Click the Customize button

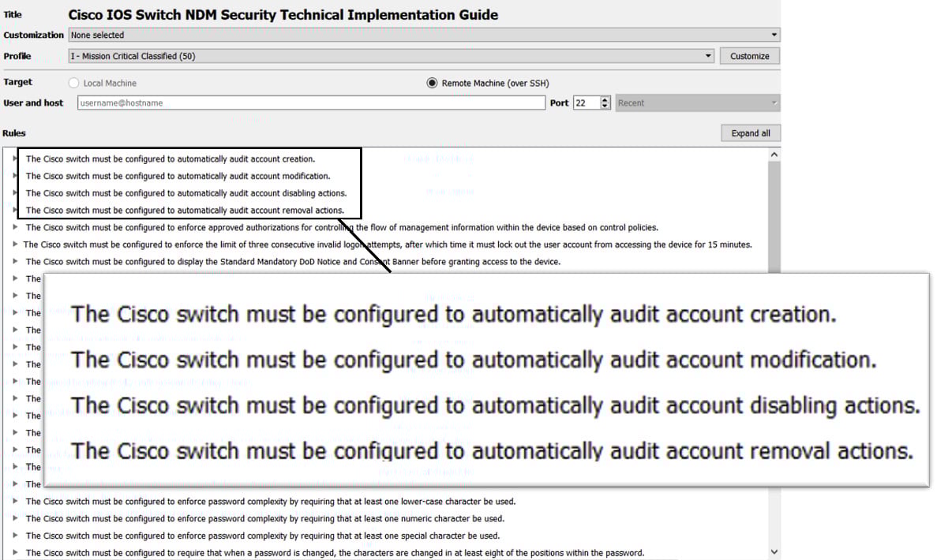[x=749, y=56]
